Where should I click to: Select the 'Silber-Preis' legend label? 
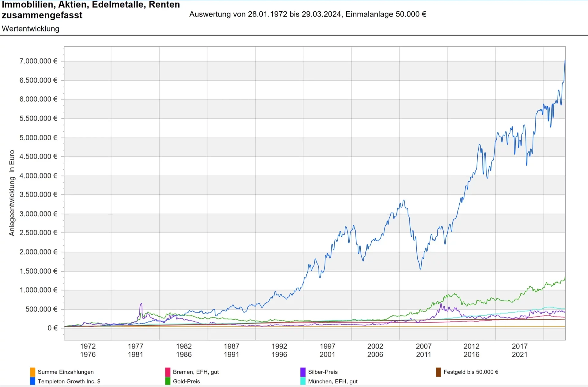point(323,372)
